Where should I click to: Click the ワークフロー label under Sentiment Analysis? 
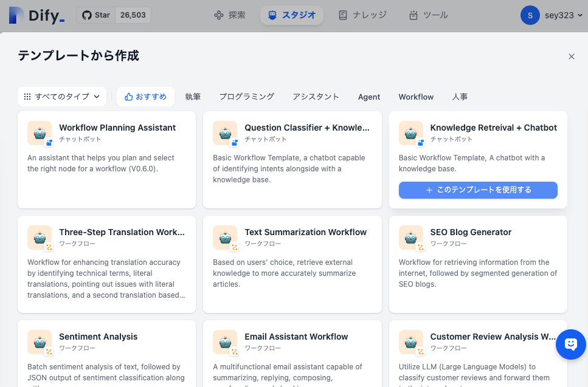click(x=77, y=348)
